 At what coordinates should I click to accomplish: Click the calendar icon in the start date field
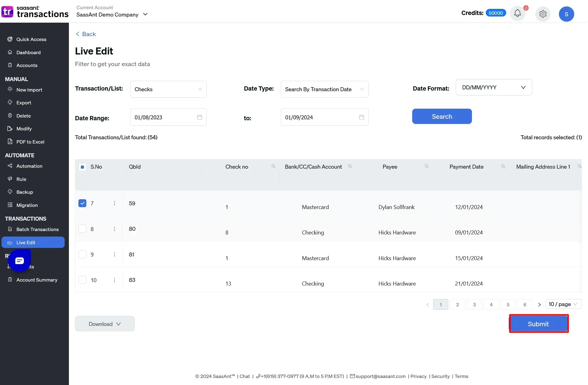[200, 117]
